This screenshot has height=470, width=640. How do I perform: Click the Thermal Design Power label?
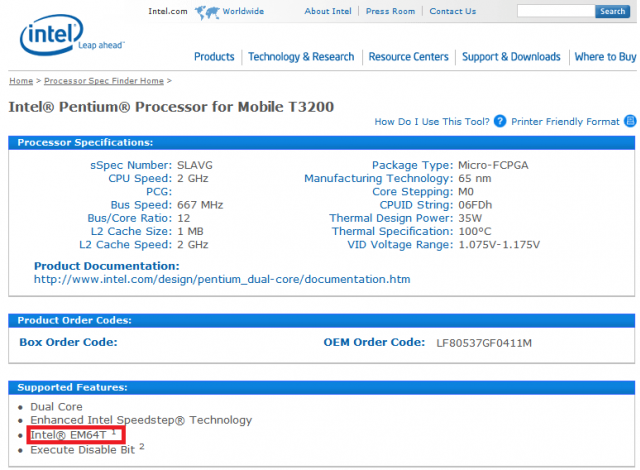point(391,218)
